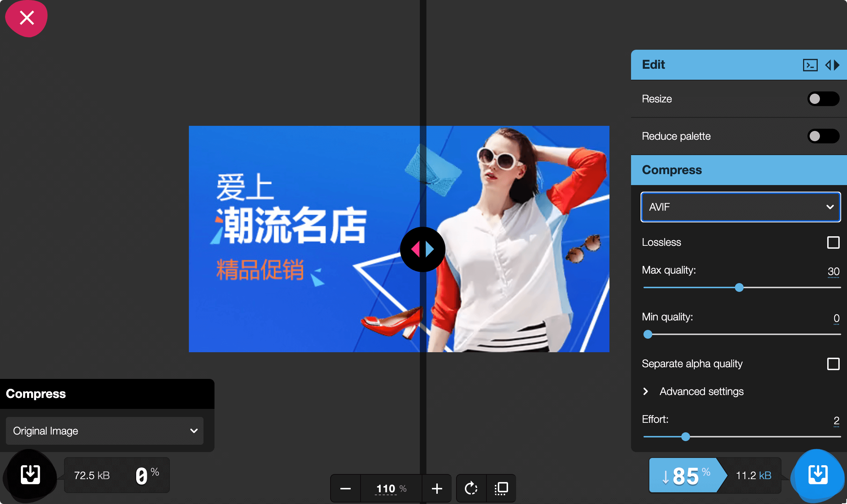
Task: Select the Original Image dropdown
Action: click(106, 431)
